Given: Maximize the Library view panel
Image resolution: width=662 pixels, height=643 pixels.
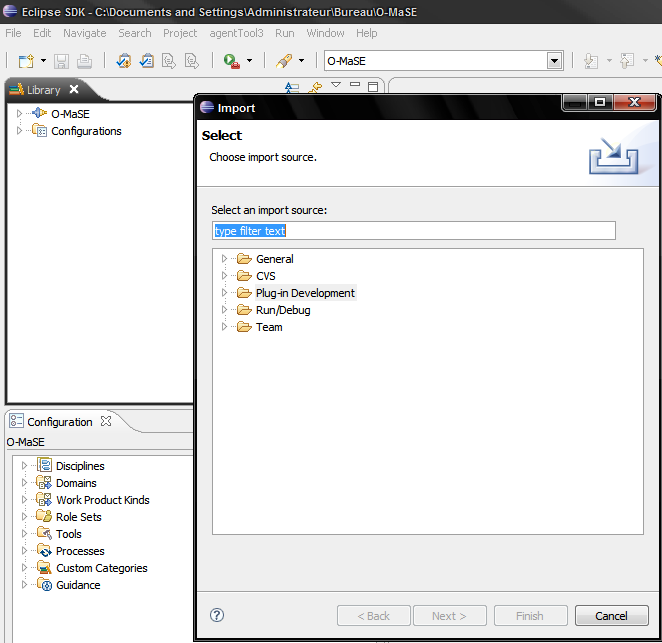Looking at the screenshot, I should coord(373,87).
